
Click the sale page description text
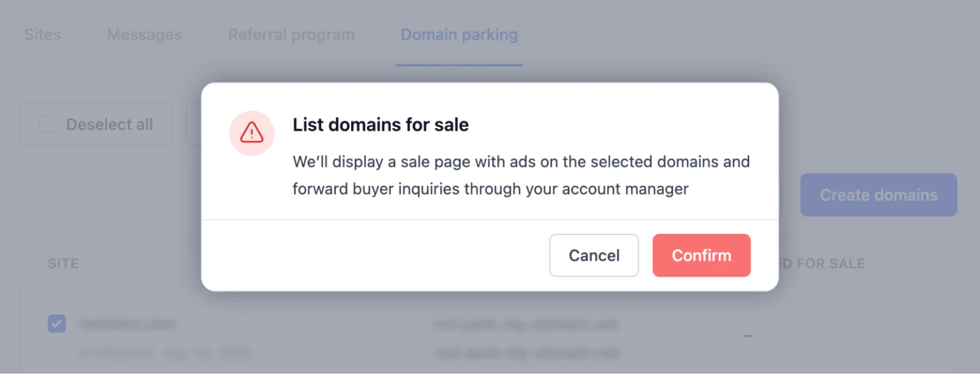521,175
